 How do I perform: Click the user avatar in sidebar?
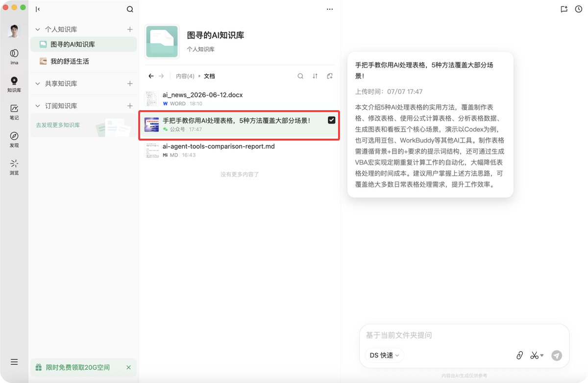pyautogui.click(x=14, y=31)
